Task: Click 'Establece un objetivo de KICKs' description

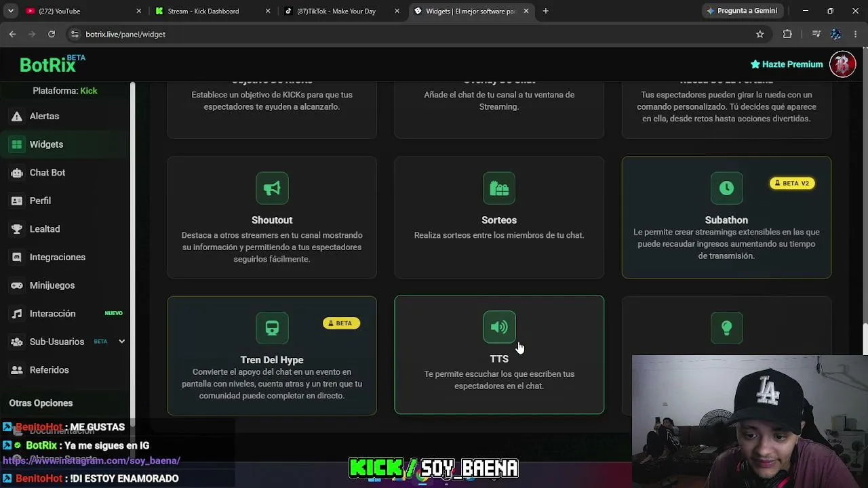Action: point(272,100)
